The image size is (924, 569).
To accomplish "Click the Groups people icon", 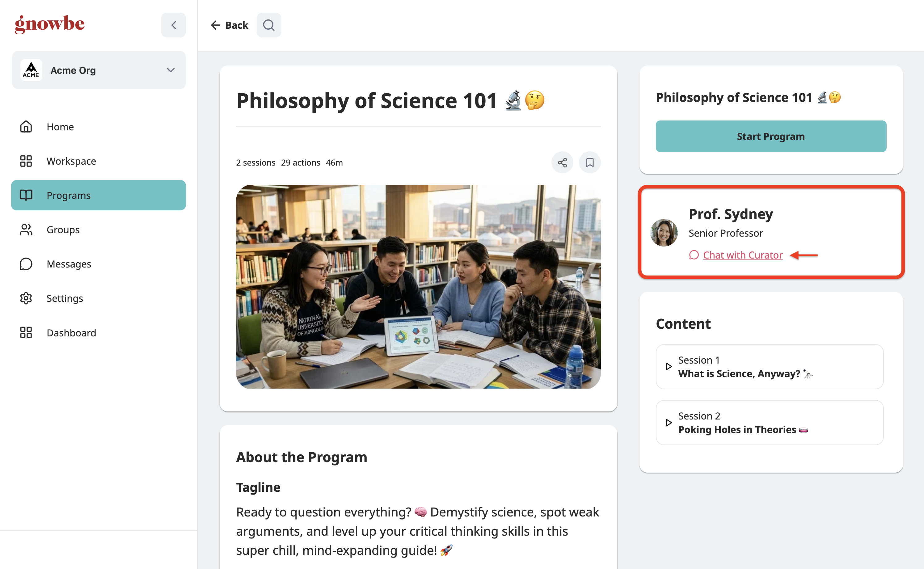I will click(x=26, y=230).
